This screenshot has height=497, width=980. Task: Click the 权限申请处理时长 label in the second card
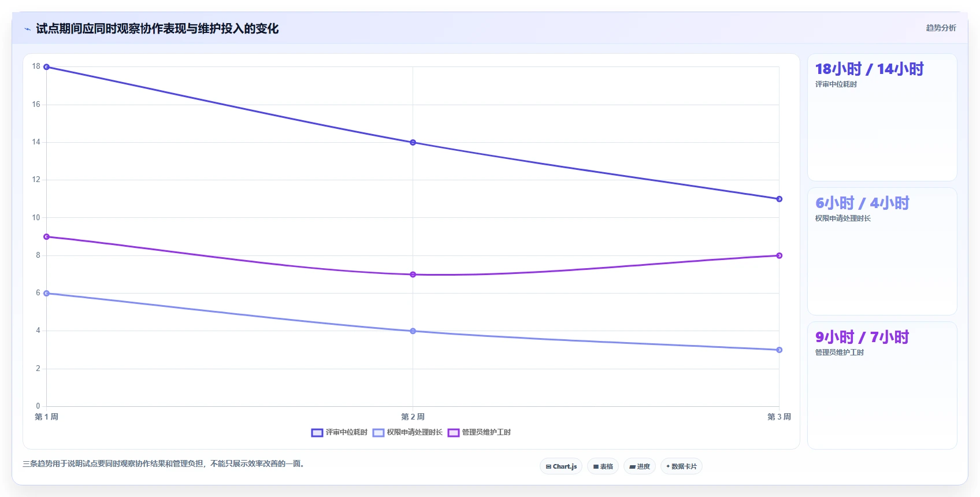(842, 218)
